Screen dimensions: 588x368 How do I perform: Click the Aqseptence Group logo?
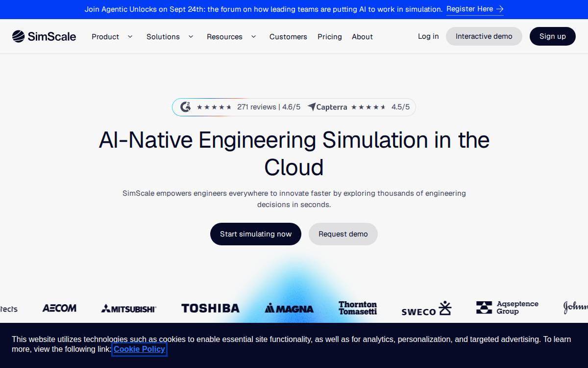pos(507,308)
